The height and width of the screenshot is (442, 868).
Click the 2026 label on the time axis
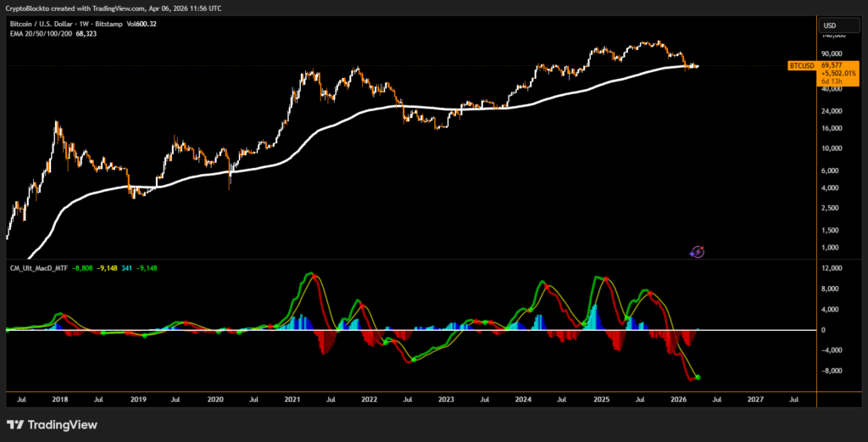tap(678, 398)
